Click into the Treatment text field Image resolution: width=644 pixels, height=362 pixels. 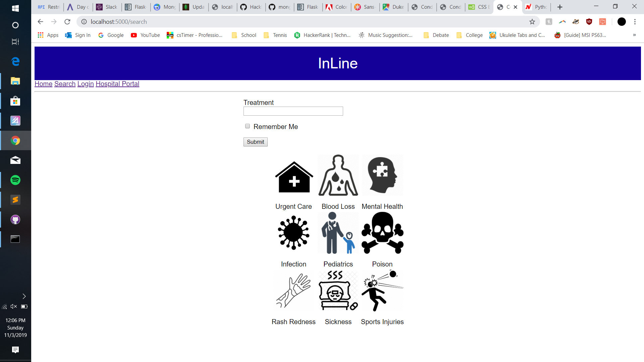click(x=293, y=111)
